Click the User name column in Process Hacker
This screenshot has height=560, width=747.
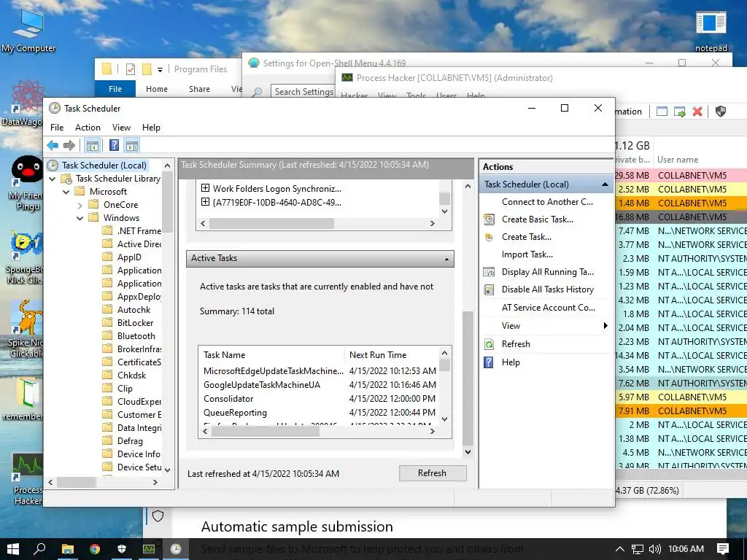click(x=678, y=160)
